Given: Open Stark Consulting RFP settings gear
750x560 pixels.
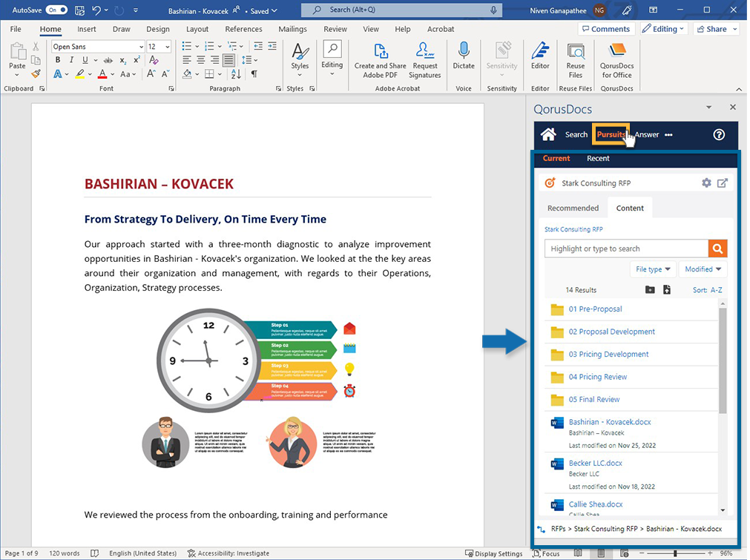Looking at the screenshot, I should pyautogui.click(x=706, y=182).
